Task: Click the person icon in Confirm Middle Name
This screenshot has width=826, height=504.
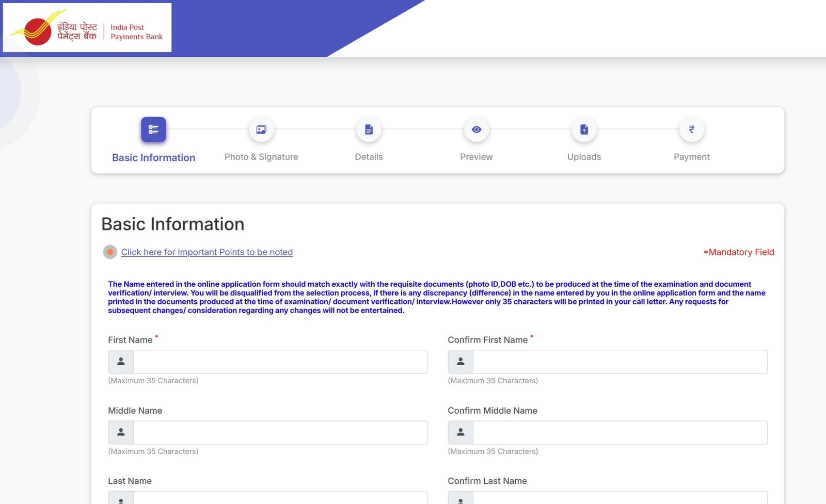Action: click(460, 432)
